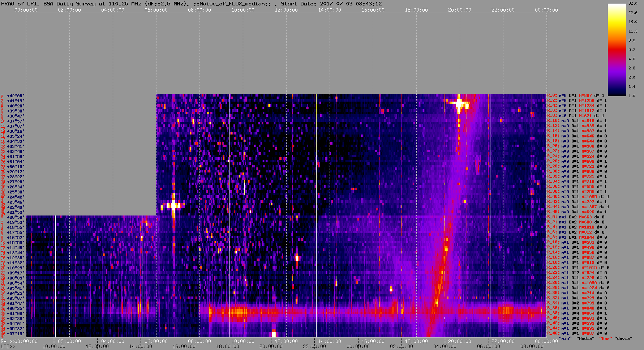The height and width of the screenshot is (350, 644).
Task: Click the declination label '+37°07''
Action: click(16, 126)
